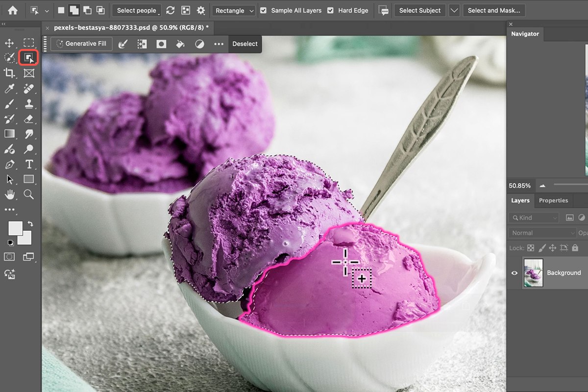Select the Zoom tool

click(29, 195)
